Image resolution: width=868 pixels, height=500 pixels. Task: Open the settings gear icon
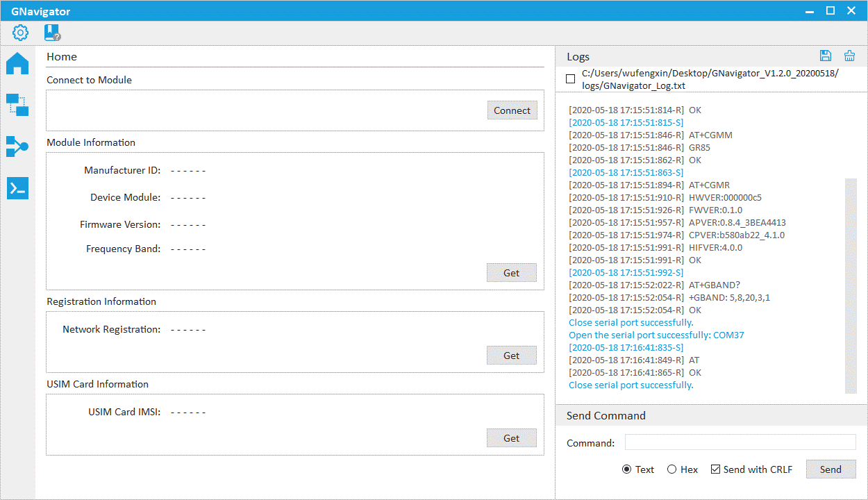pyautogui.click(x=20, y=33)
